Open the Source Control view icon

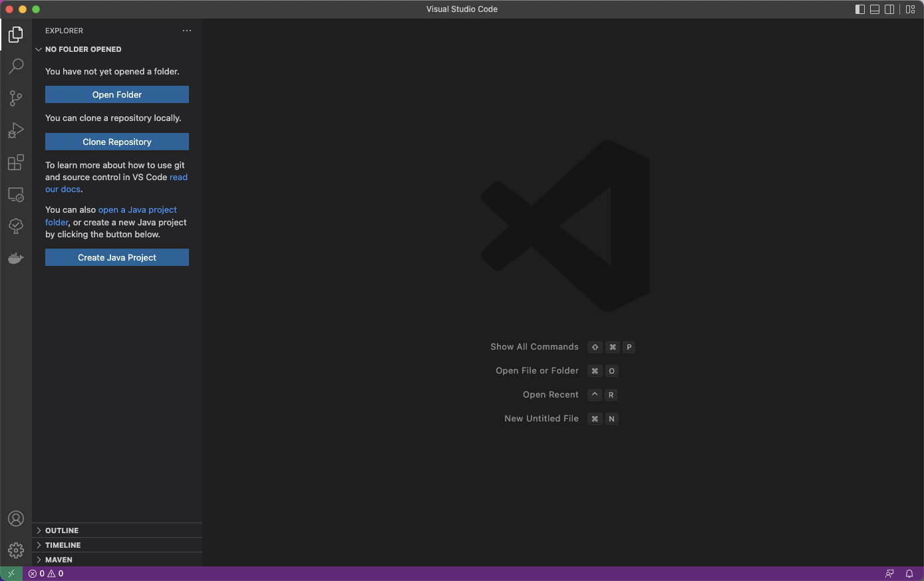coord(16,98)
